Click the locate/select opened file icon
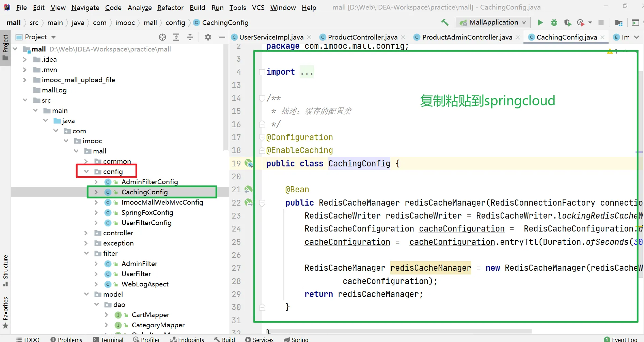This screenshot has width=644, height=342. tap(162, 37)
